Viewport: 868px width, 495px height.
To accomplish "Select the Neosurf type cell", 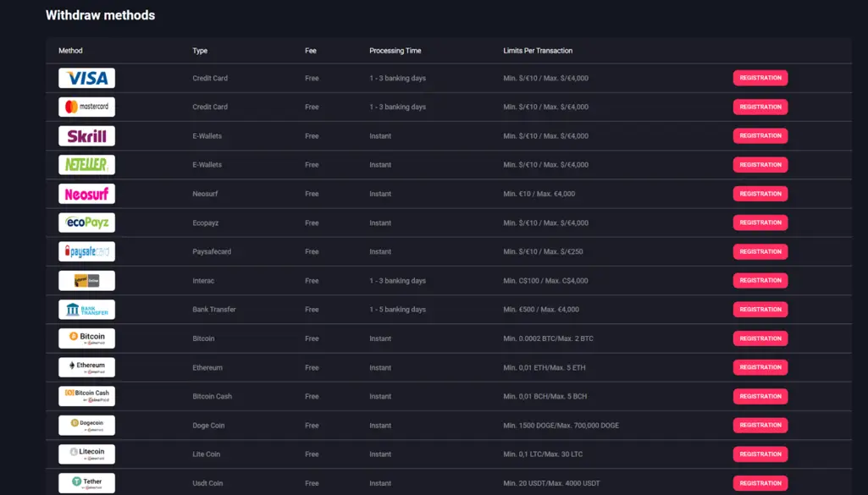I will [205, 194].
